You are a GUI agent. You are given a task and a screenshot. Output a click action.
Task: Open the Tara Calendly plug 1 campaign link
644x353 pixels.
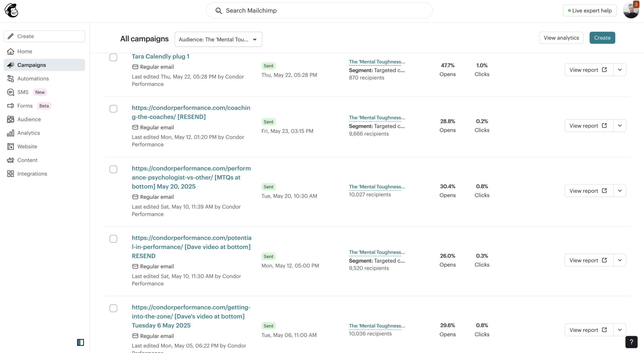coord(160,56)
